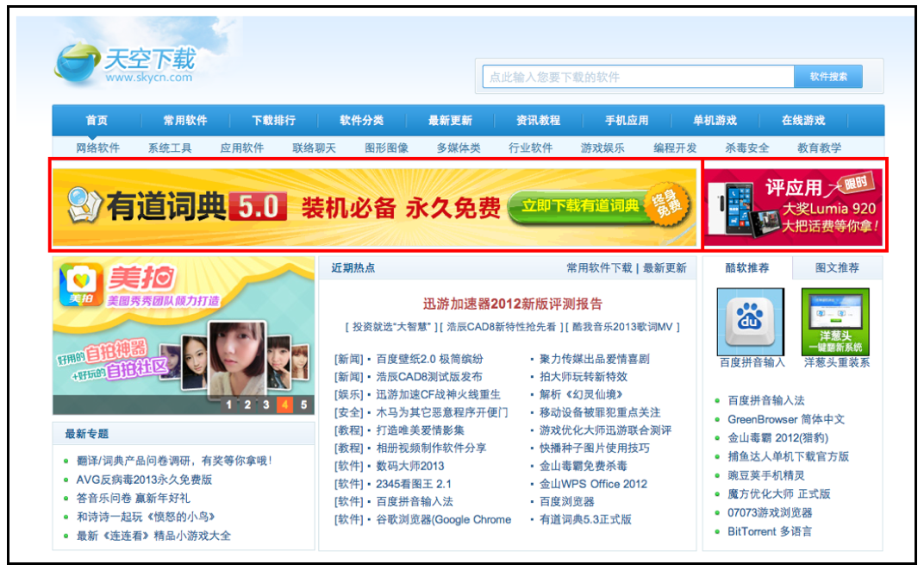Open the 谷歌浏览器(Google Chrome link
The height and width of the screenshot is (571, 924).
coord(444,520)
